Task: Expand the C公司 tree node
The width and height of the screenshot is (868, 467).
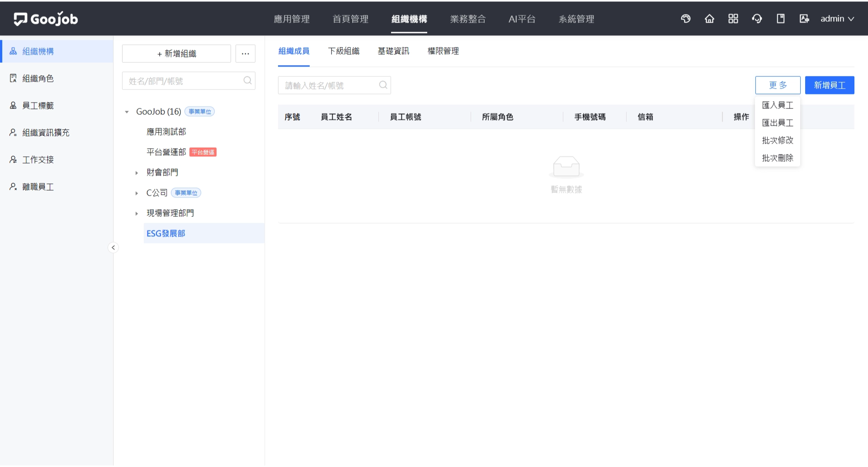Action: pos(137,193)
